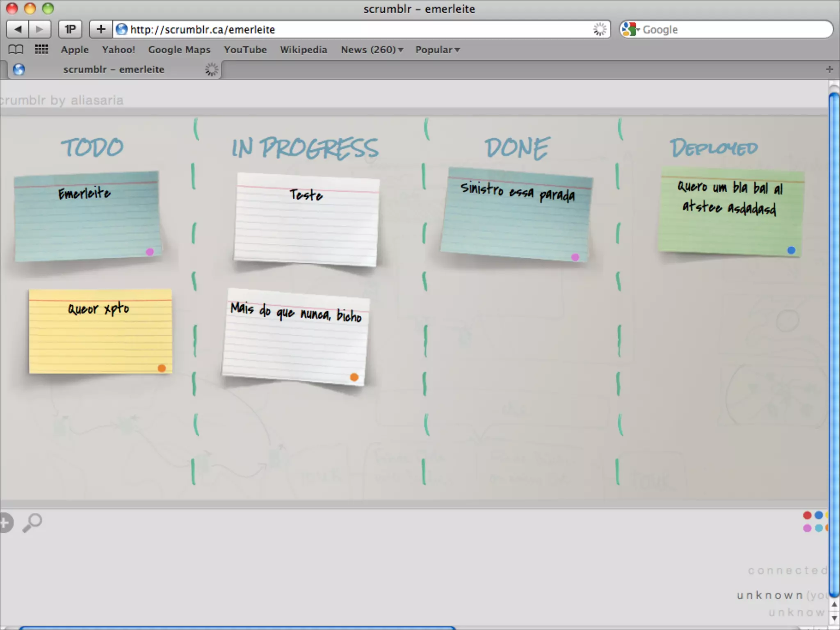Open the Top Sites grid icon

(41, 50)
